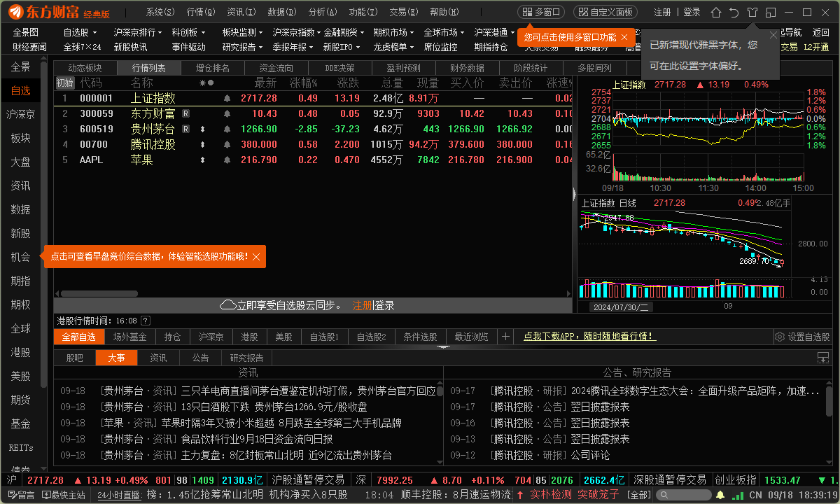Viewport: 840px width, 504px height.
Task: Switch to the 财务数据 tab
Action: tap(467, 68)
